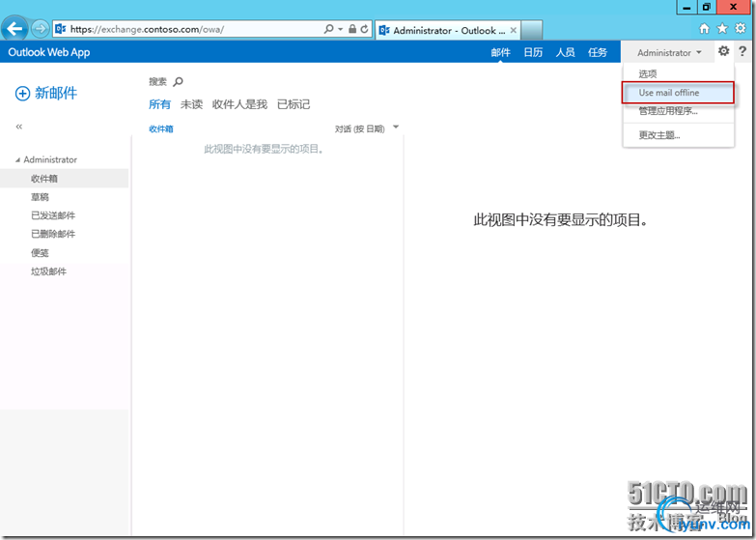Open the OWA help question mark
Viewport: 756px width, 540px height.
(742, 50)
